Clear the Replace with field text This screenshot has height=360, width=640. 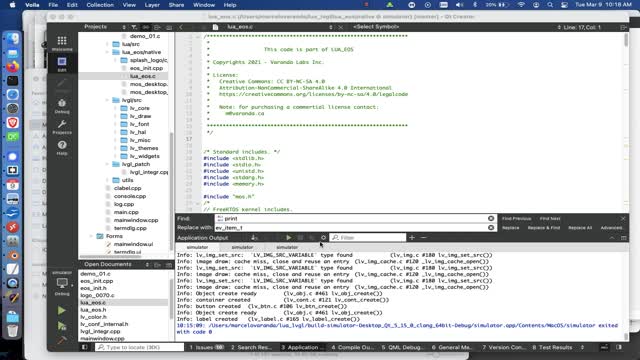pos(491,228)
